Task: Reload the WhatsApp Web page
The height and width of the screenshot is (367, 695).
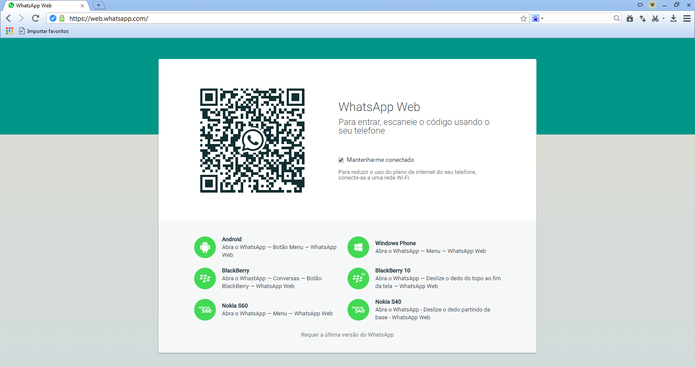Action: tap(35, 19)
